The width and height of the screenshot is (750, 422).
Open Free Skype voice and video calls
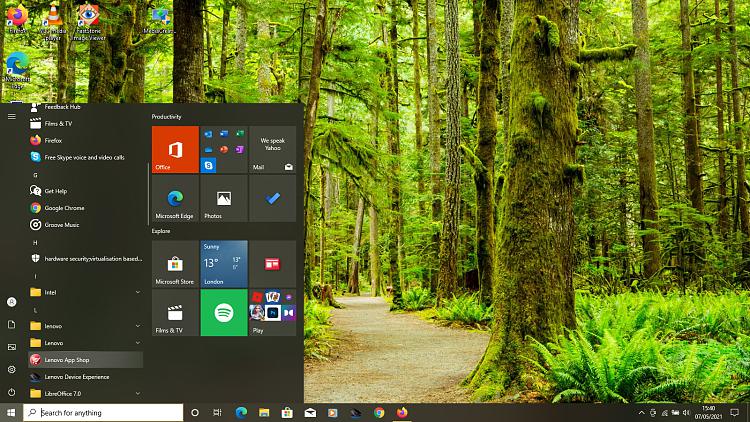[x=86, y=157]
